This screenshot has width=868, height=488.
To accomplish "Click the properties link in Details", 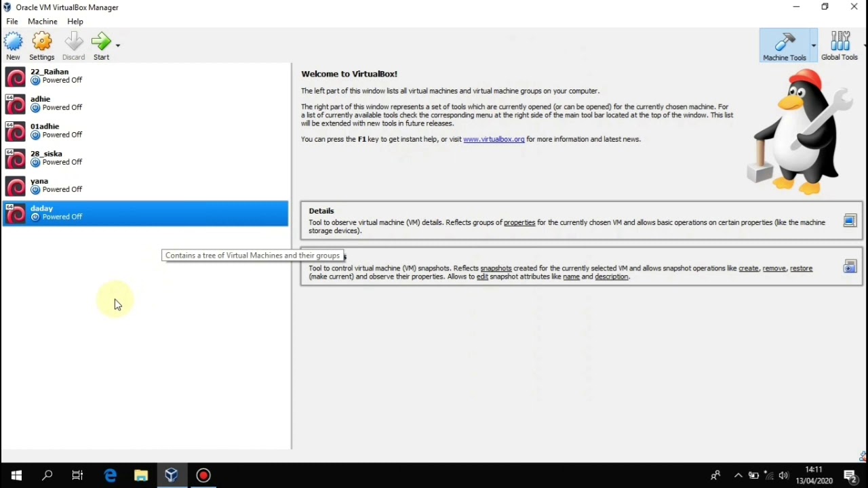I will tap(519, 222).
